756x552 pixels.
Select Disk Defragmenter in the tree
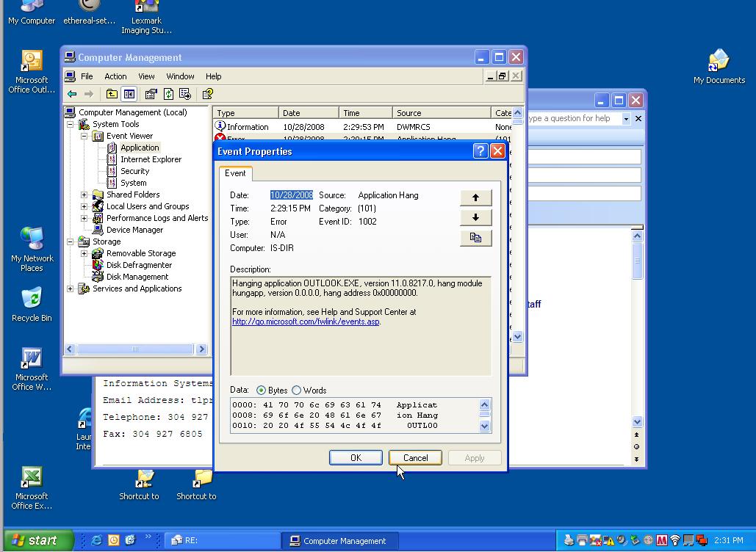pyautogui.click(x=139, y=266)
